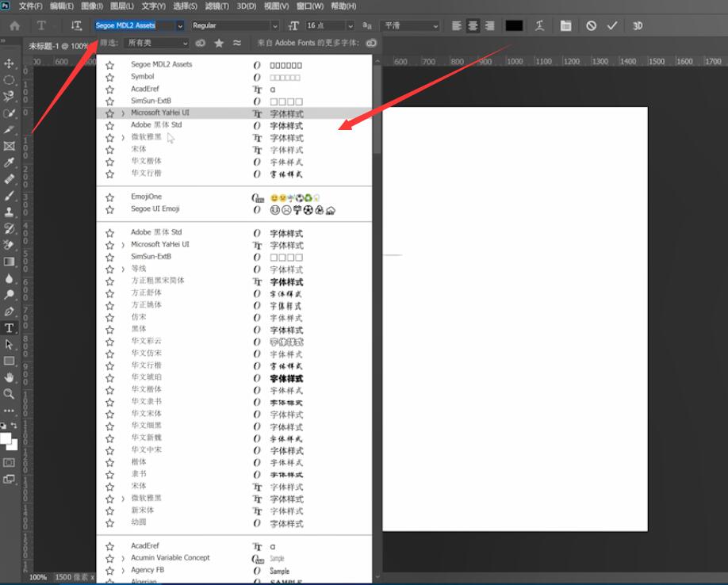Select the Elliptical Marquee tool
728x585 pixels.
9,80
